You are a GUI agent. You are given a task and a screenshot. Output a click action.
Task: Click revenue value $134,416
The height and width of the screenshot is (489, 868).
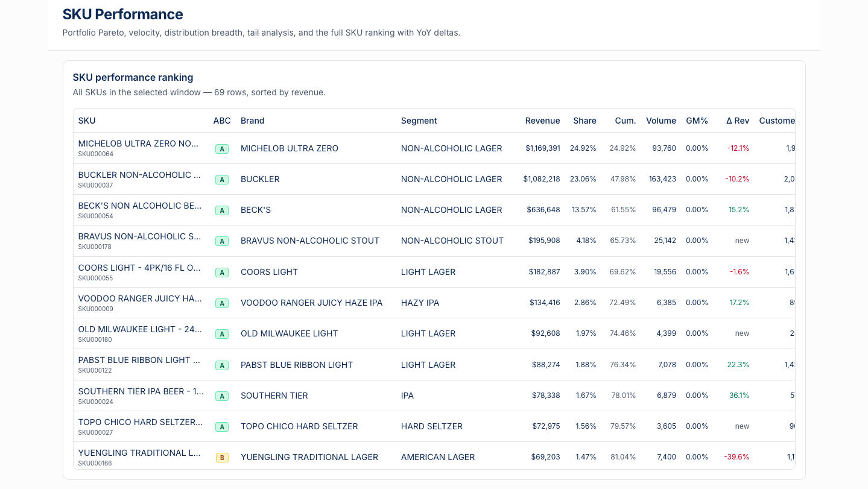pos(545,303)
